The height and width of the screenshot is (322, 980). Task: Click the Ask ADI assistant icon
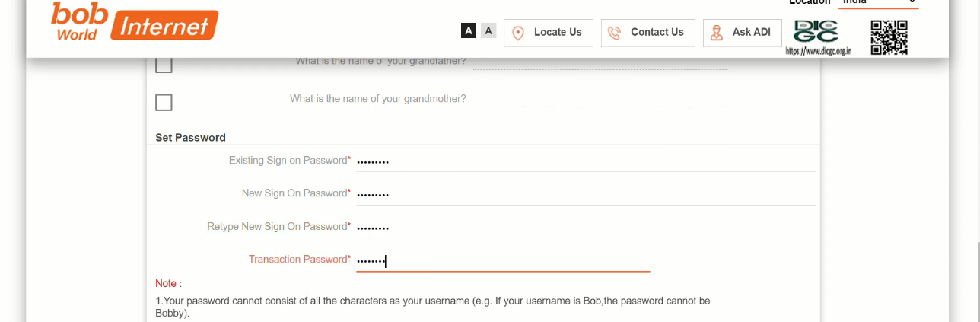coord(716,33)
